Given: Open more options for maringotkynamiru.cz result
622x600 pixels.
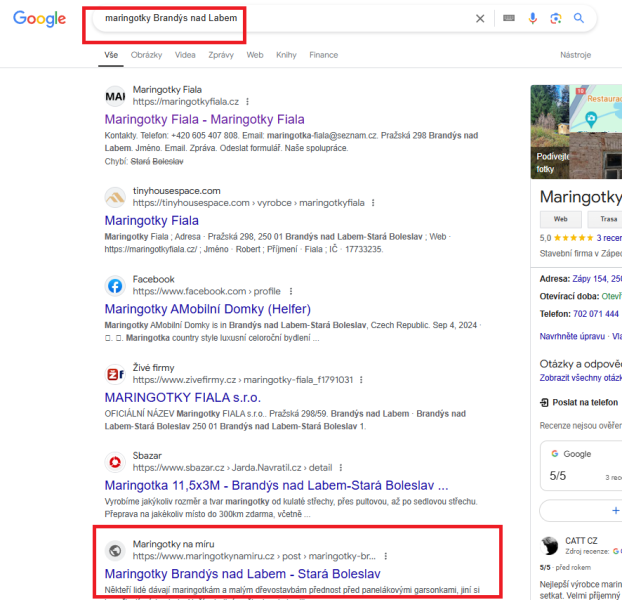Looking at the screenshot, I should point(386,556).
